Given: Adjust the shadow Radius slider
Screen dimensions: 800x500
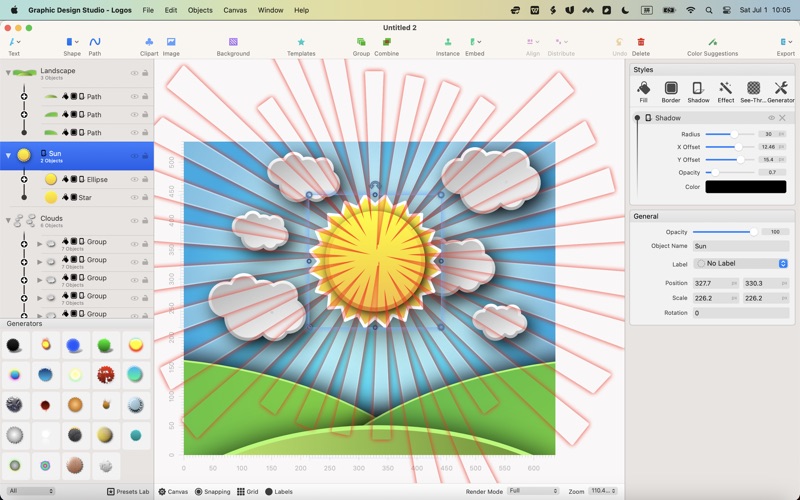Looking at the screenshot, I should 730,134.
